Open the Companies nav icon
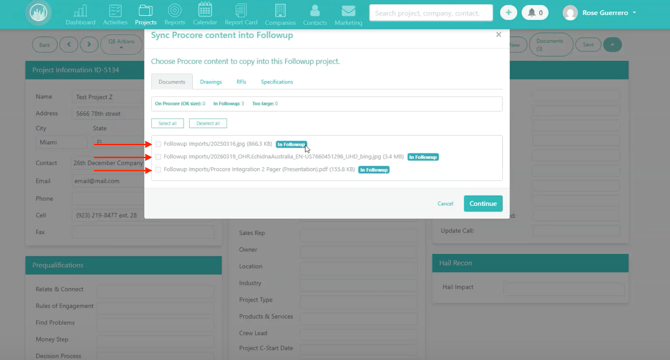Viewport: 670px width, 360px height. point(280,15)
